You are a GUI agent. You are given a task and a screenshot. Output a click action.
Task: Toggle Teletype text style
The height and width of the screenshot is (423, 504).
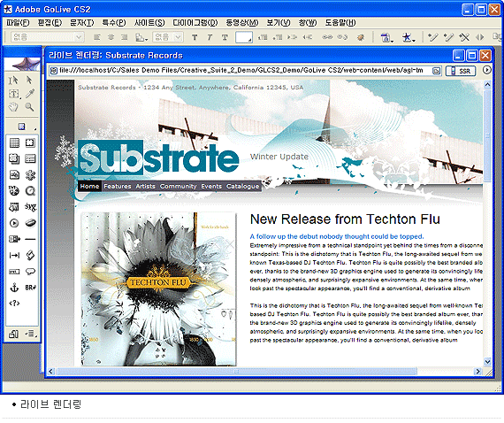pos(225,37)
